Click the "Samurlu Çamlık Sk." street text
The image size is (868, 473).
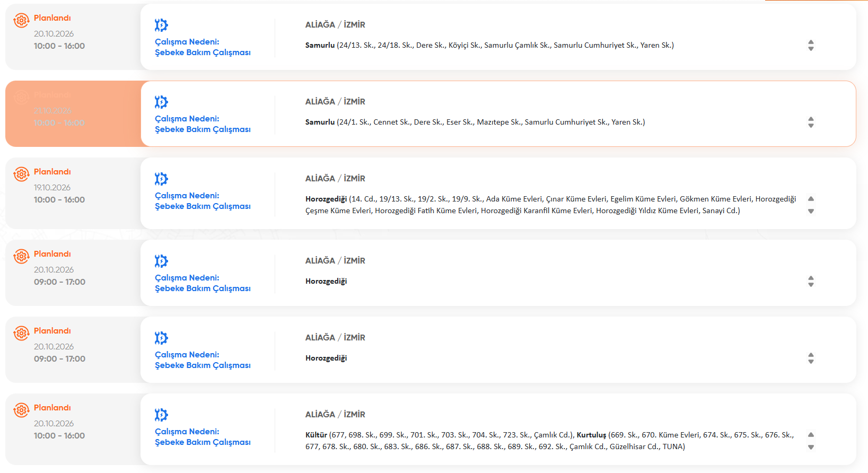click(516, 46)
